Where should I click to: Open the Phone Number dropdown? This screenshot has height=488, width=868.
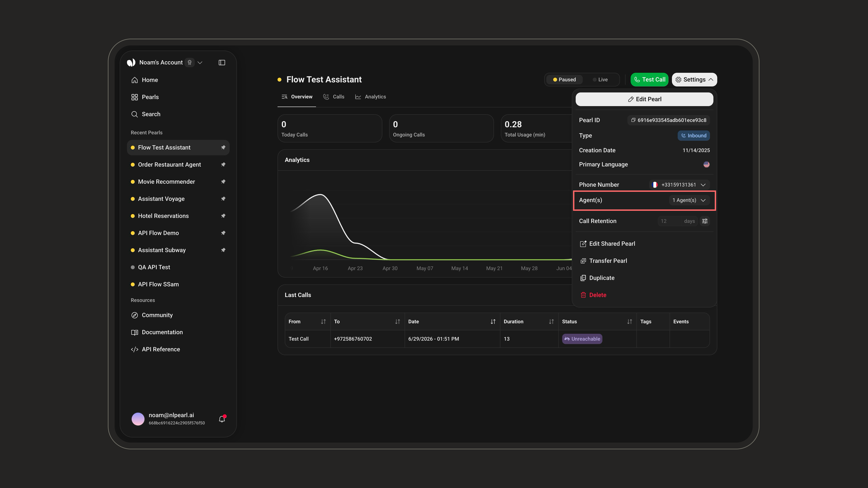tap(679, 185)
